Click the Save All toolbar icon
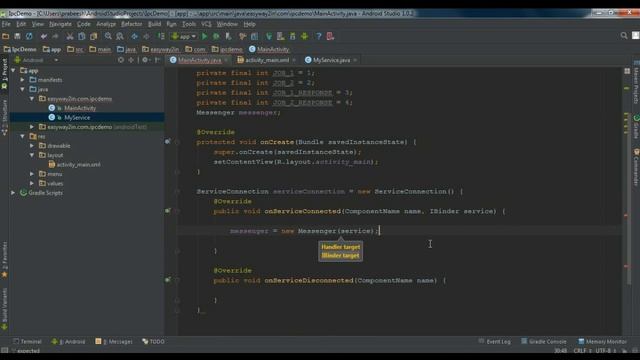 [17, 36]
